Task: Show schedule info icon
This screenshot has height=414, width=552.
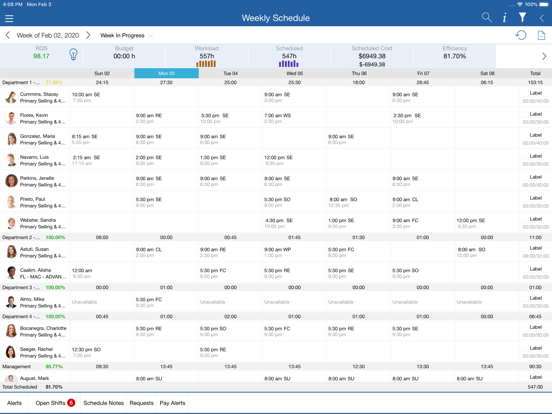Action: (504, 18)
